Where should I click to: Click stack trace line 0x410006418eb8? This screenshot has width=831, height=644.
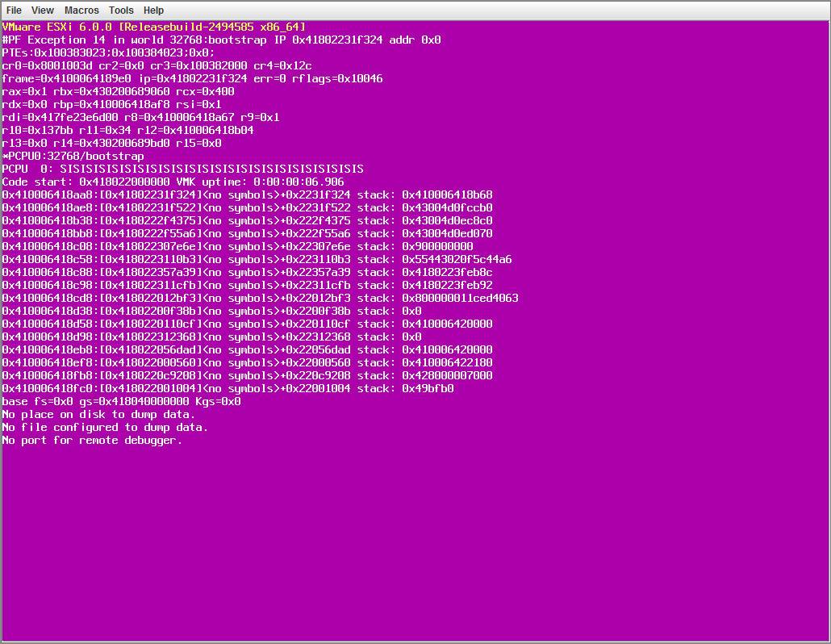tap(248, 349)
